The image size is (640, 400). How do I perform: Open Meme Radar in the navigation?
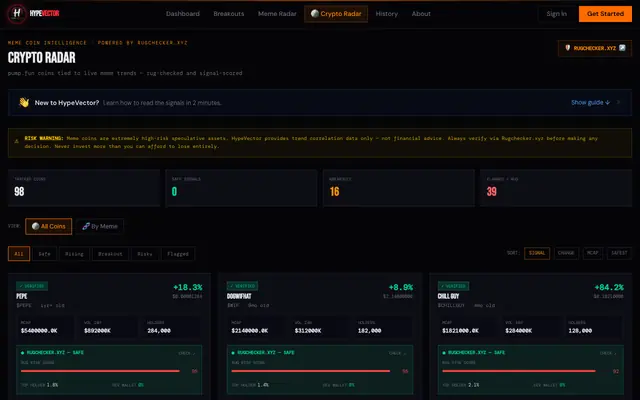[277, 14]
